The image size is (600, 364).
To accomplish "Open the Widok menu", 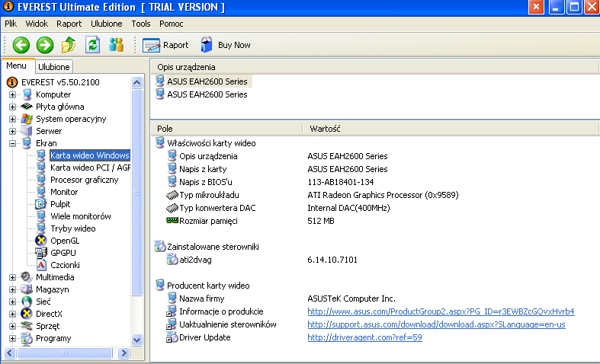I will point(37,24).
